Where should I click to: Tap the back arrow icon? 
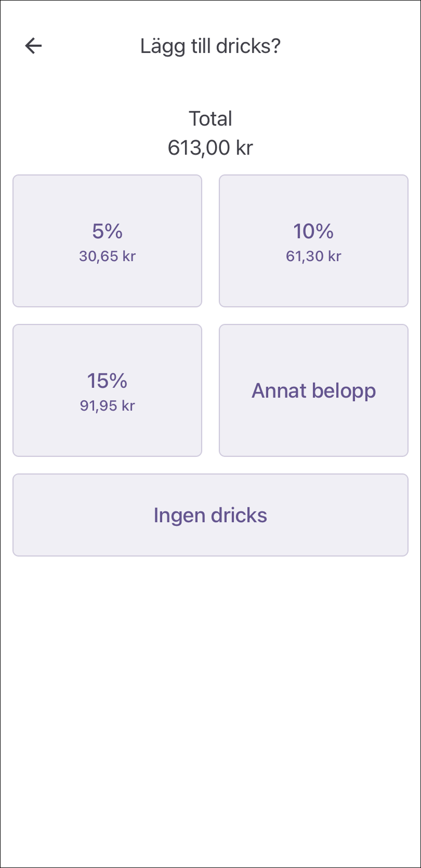pyautogui.click(x=33, y=46)
